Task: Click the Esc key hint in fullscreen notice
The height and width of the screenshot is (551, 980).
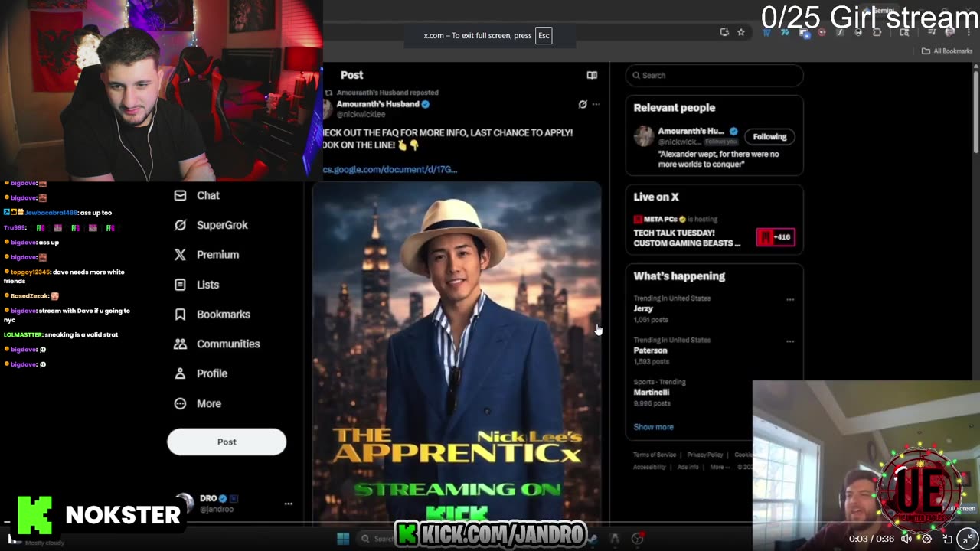Action: click(x=544, y=35)
